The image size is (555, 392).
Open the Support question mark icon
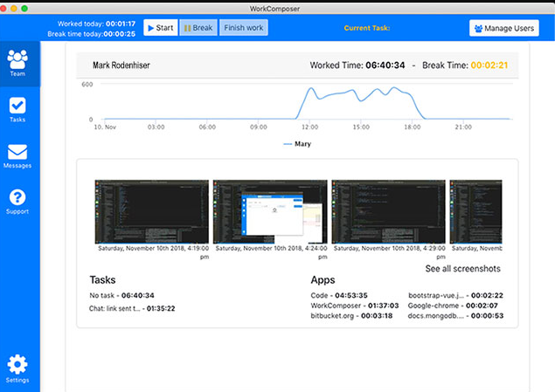click(17, 198)
